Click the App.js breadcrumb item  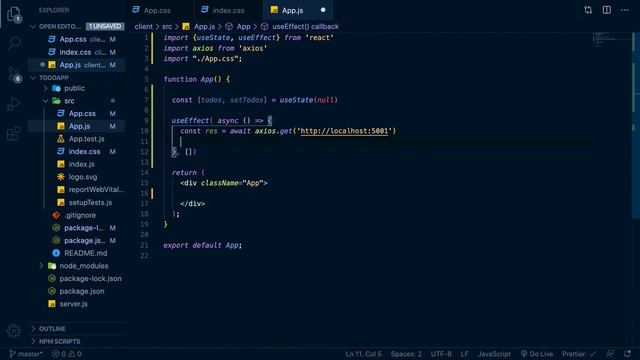[204, 27]
